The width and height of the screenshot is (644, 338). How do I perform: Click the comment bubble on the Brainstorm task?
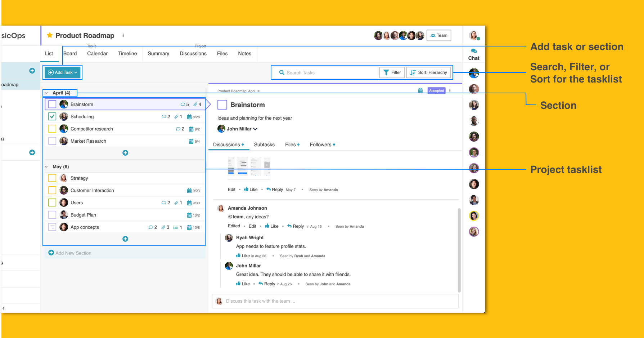[x=184, y=104]
